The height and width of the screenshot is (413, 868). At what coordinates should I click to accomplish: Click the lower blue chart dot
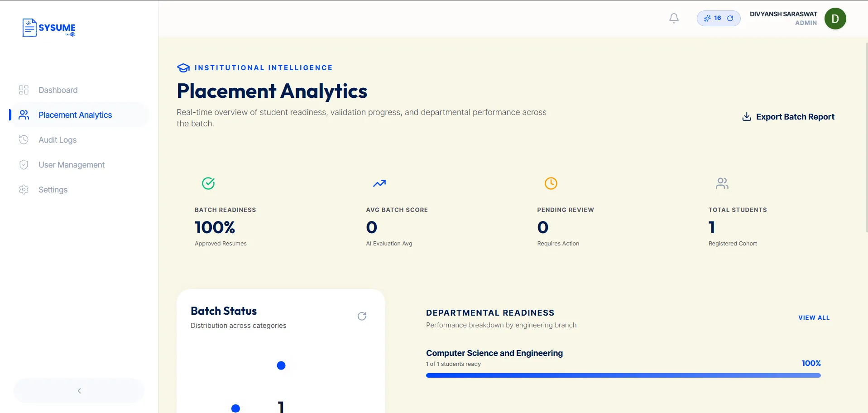[x=235, y=408]
